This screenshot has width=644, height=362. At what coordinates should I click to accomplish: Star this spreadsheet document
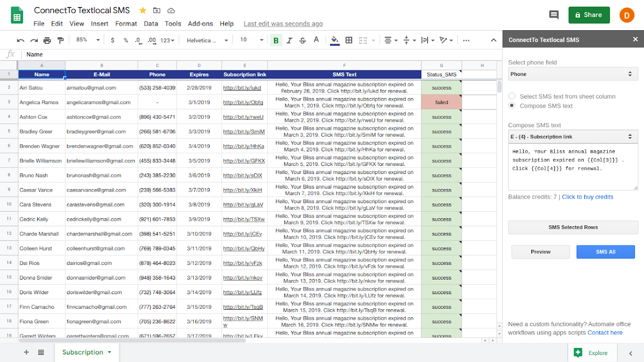pyautogui.click(x=143, y=11)
